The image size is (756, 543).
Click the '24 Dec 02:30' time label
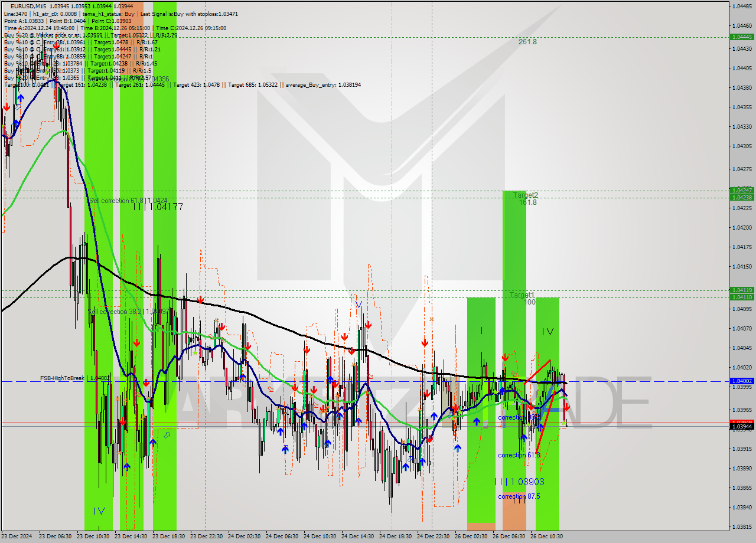(x=244, y=537)
